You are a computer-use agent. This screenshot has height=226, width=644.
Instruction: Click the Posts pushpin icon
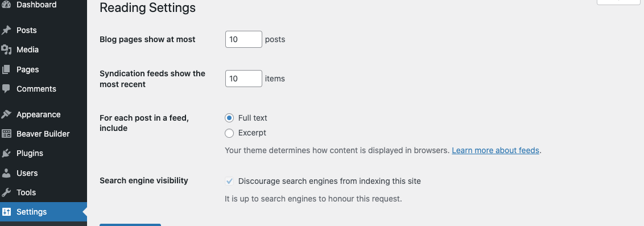click(6, 30)
